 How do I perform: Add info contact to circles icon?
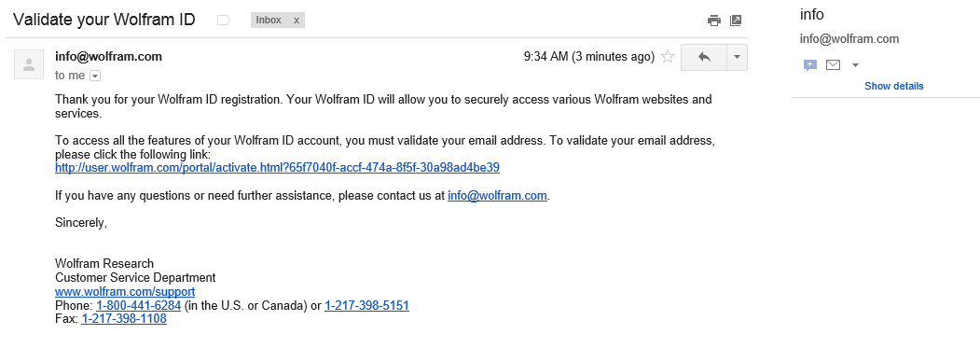pyautogui.click(x=810, y=65)
